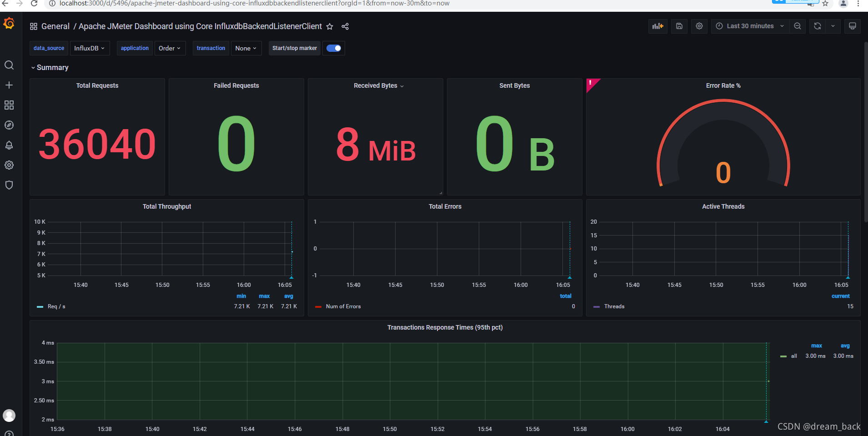The width and height of the screenshot is (868, 436).
Task: Open the Configuration gear icon in sidebar
Action: [x=9, y=165]
